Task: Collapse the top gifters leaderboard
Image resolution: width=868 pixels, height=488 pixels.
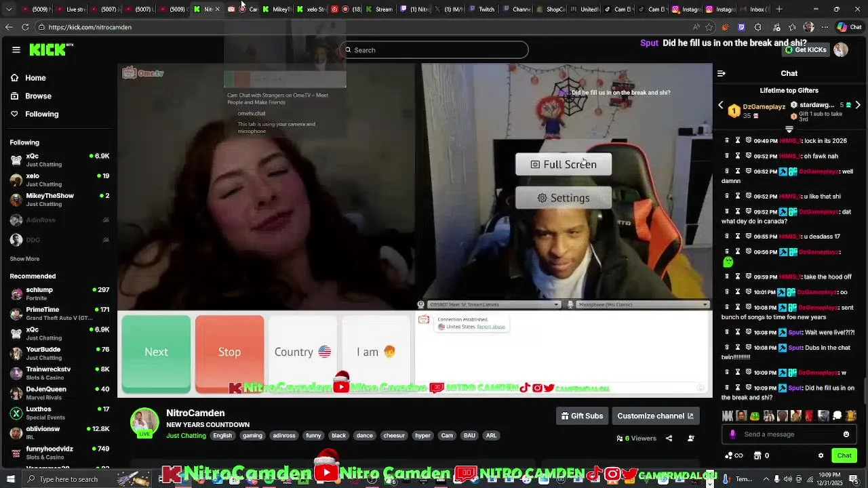Action: (x=789, y=129)
